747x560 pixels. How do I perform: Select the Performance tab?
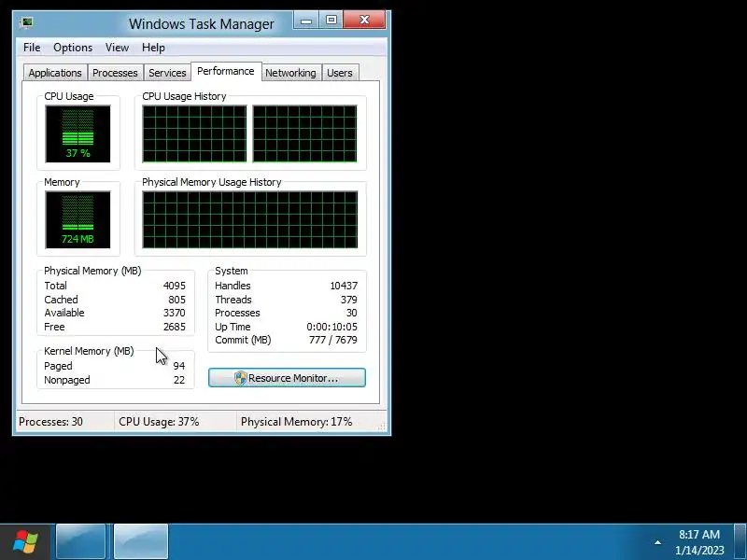(226, 72)
